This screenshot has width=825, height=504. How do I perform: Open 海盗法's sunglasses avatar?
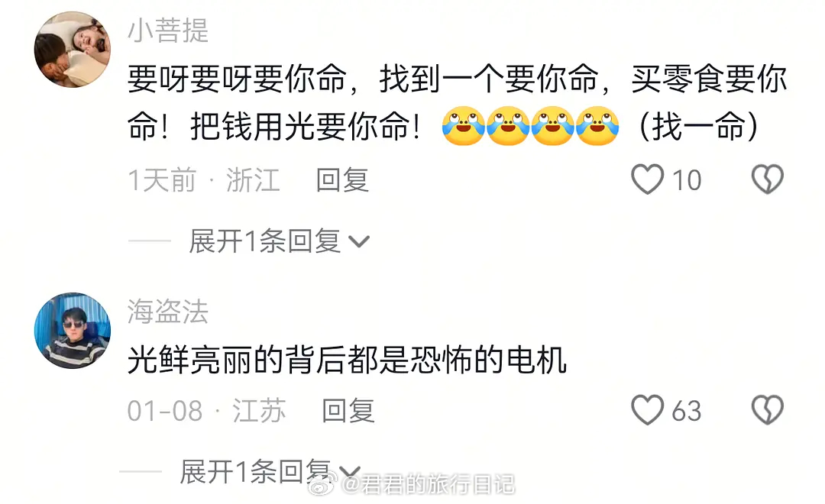(72, 331)
